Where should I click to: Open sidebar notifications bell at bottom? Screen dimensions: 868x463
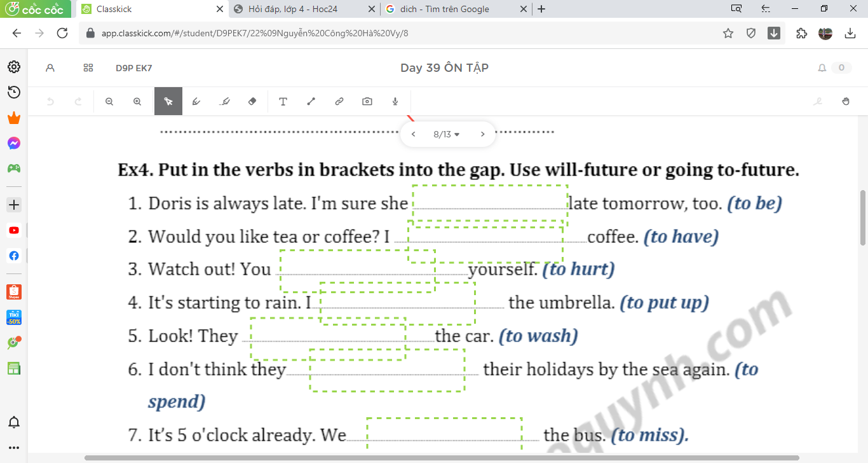click(14, 422)
